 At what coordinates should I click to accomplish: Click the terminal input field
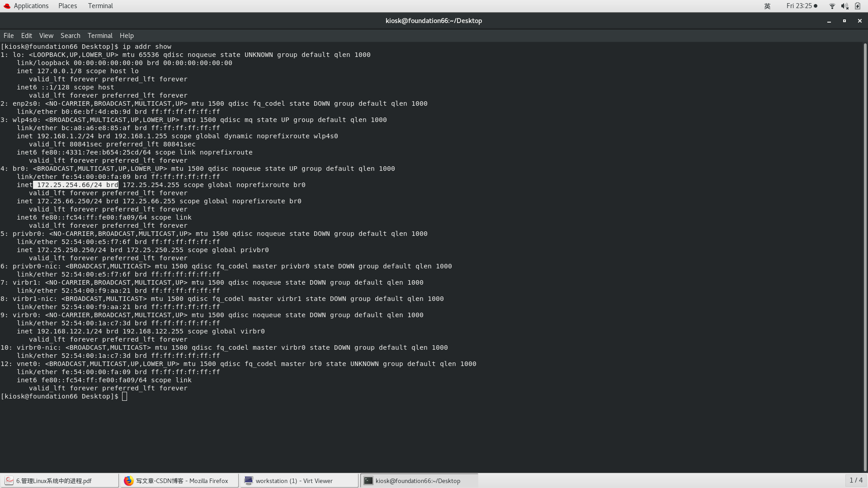click(125, 396)
